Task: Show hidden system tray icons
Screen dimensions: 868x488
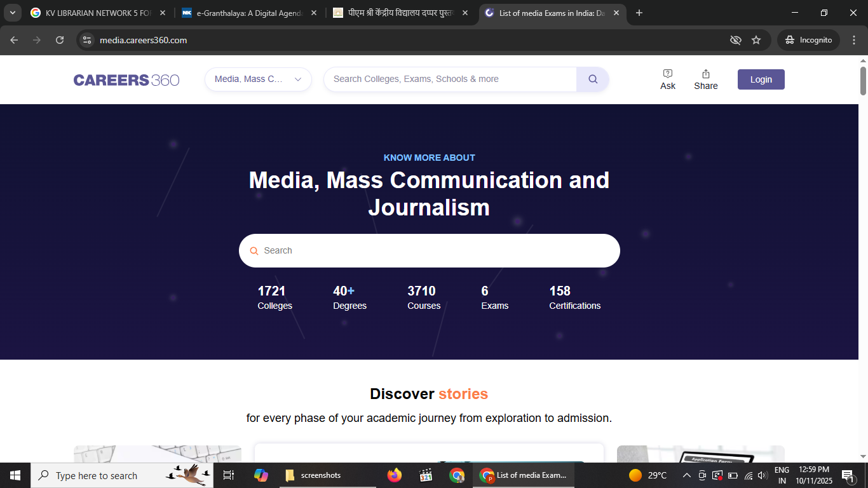Action: (x=686, y=475)
